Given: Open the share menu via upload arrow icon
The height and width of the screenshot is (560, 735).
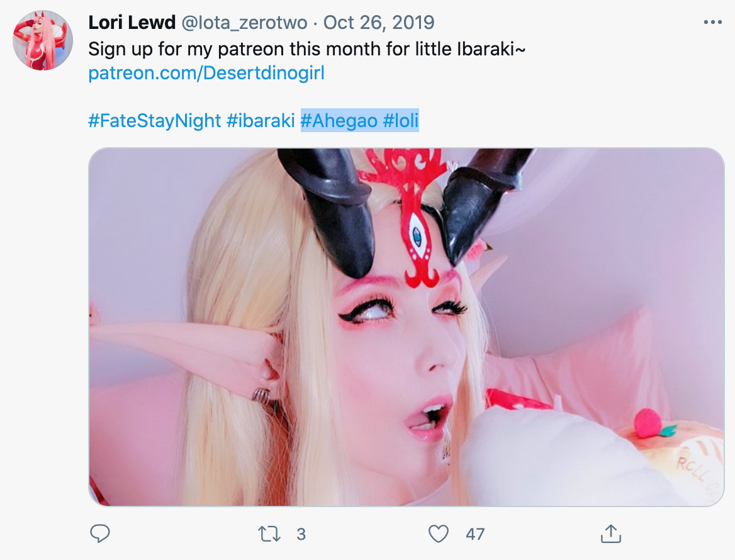Looking at the screenshot, I should [610, 534].
